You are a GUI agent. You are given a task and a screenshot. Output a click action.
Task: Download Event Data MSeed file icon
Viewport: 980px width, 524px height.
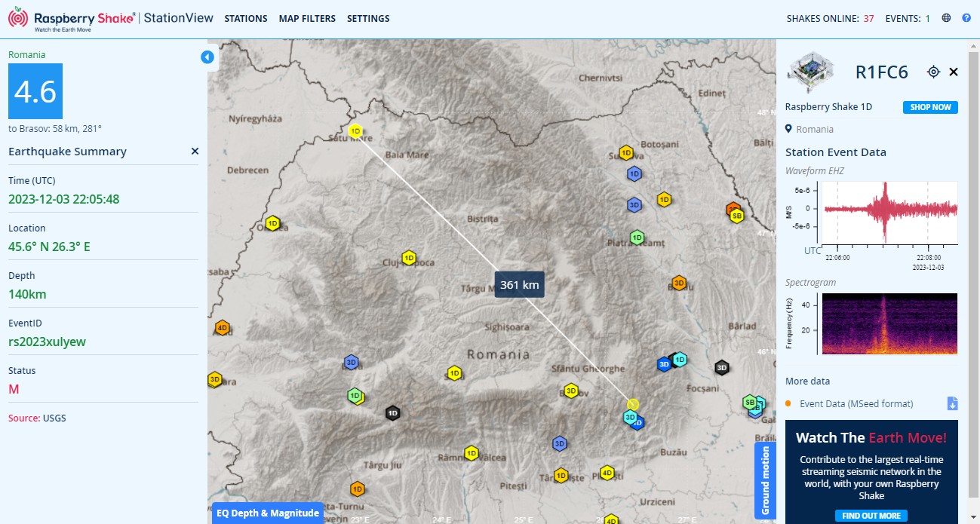tap(952, 403)
